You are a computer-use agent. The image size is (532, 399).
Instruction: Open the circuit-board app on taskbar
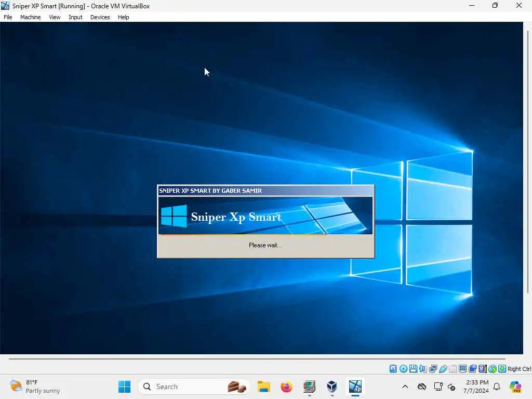point(309,387)
